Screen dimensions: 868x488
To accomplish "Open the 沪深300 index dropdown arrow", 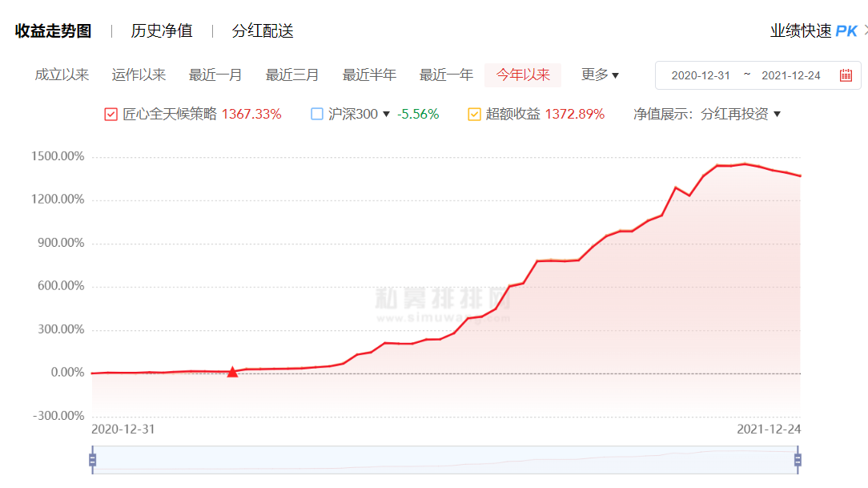I will (x=387, y=115).
